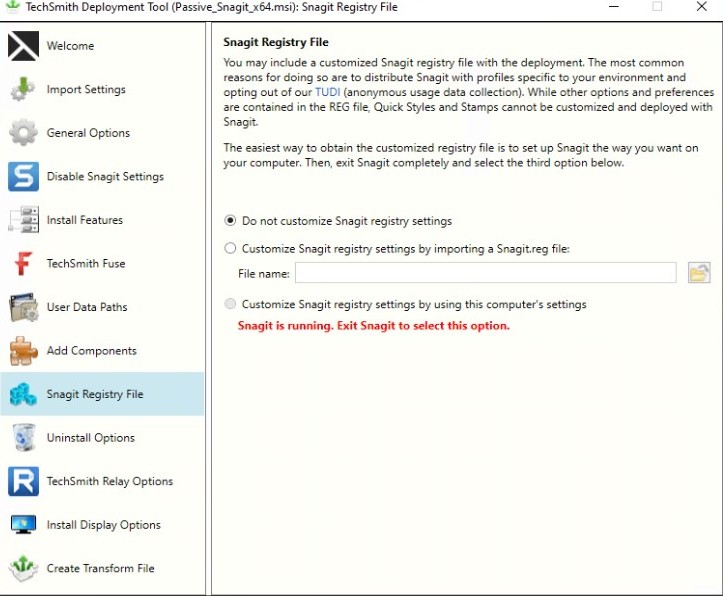Click the TechSmith Relay Options R icon

coord(23,481)
